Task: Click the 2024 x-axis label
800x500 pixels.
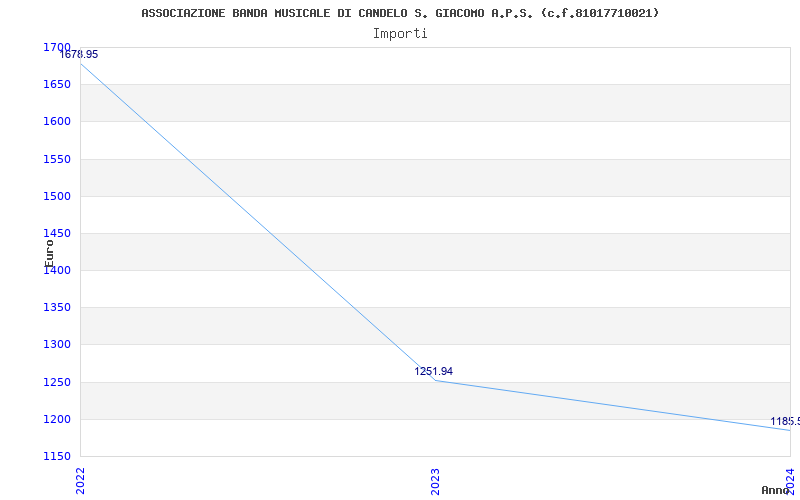Action: (790, 481)
